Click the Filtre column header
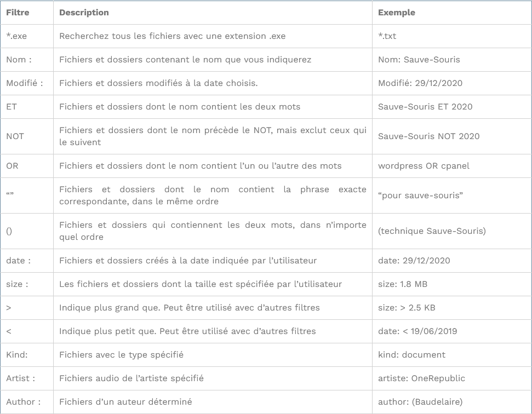The height and width of the screenshot is (414, 532). pyautogui.click(x=18, y=13)
